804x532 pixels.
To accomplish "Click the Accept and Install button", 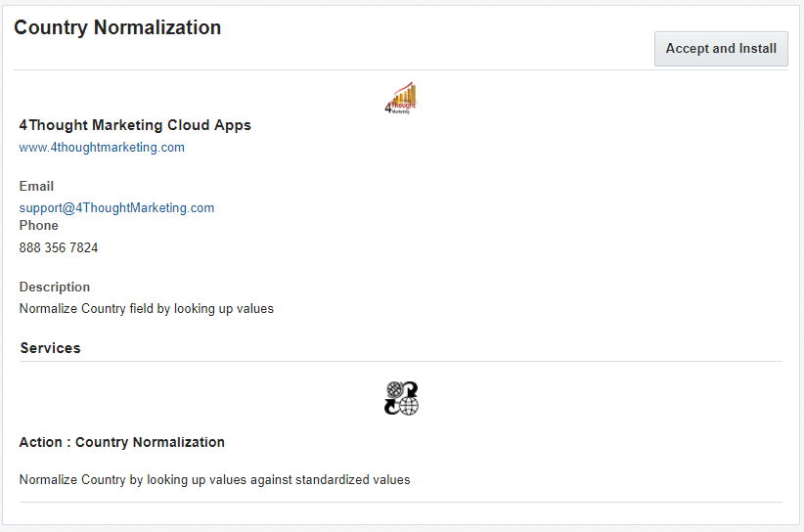I will 721,49.
